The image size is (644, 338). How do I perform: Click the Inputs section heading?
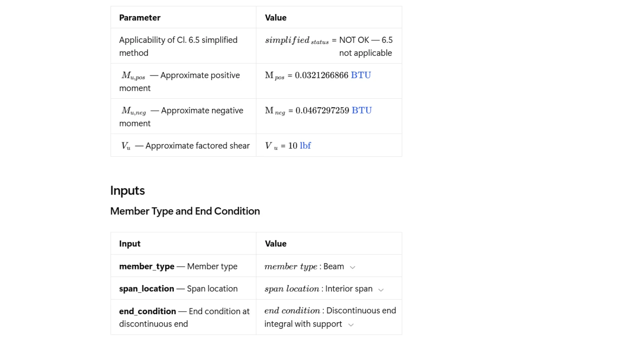(128, 191)
